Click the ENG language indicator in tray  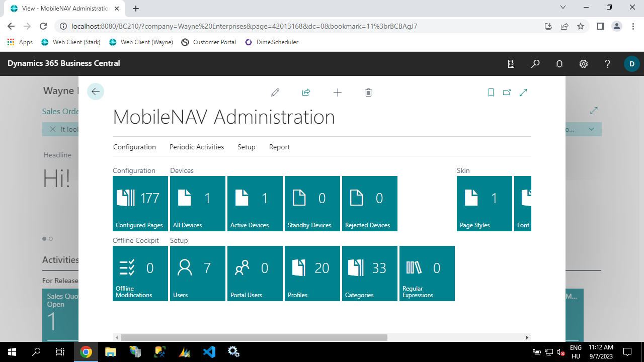[x=576, y=348]
